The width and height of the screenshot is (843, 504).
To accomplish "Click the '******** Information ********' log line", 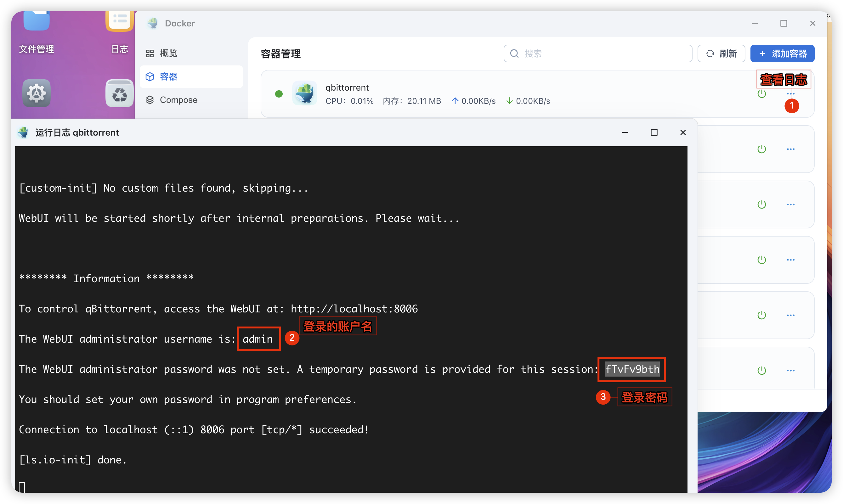I will point(106,278).
